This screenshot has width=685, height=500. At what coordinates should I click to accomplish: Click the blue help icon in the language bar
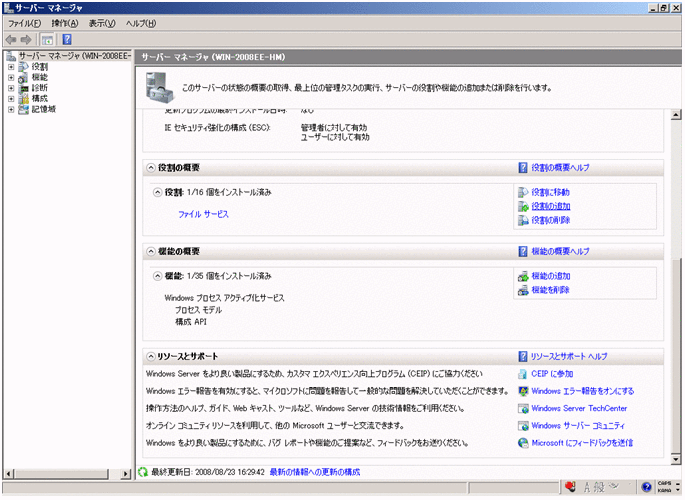(x=647, y=487)
